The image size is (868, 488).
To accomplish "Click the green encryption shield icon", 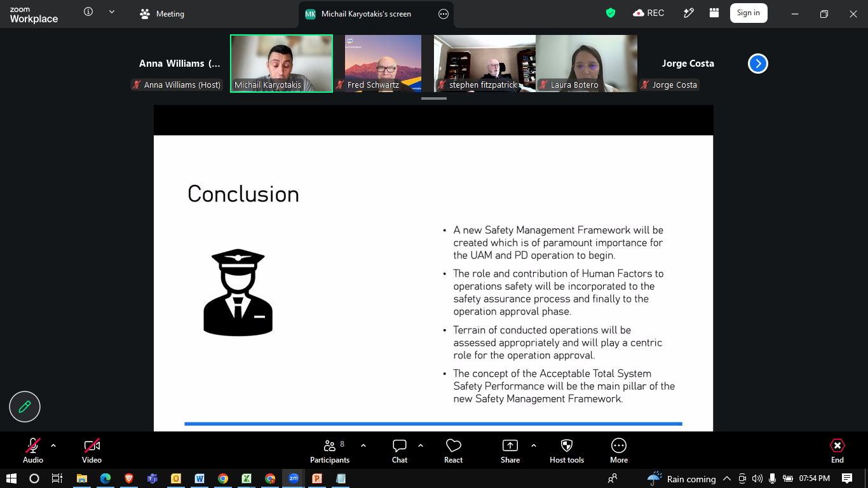I will pyautogui.click(x=611, y=13).
